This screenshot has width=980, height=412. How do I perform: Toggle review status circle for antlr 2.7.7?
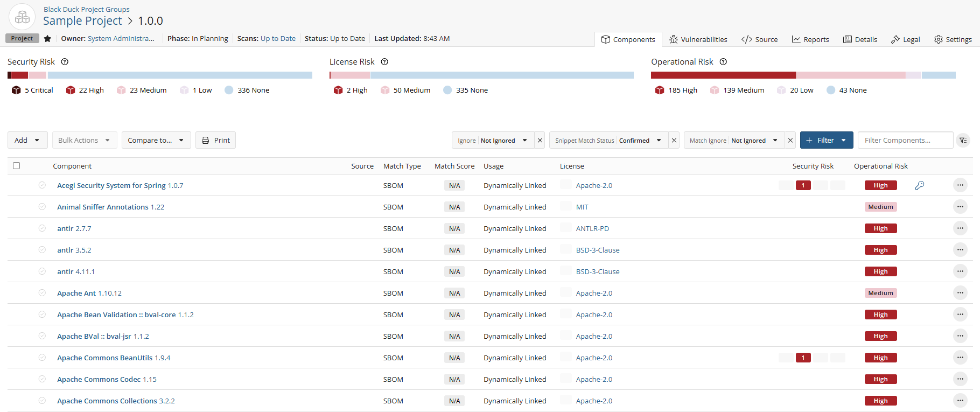[x=42, y=228]
